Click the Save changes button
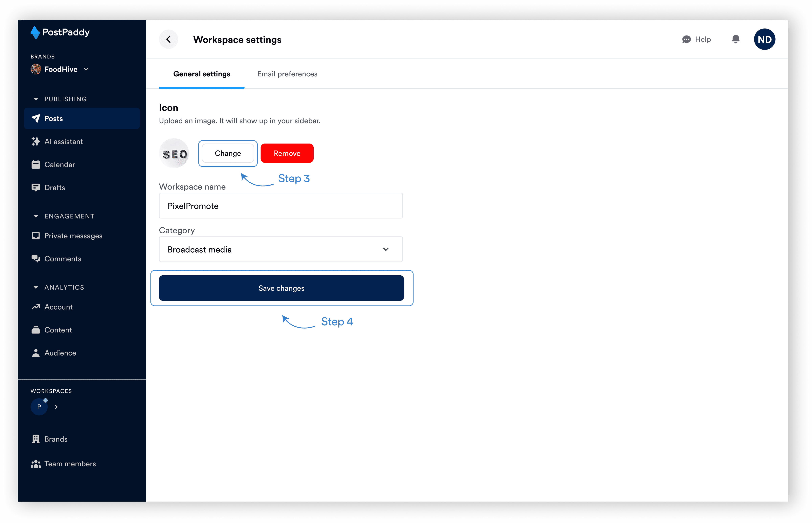Viewport: 812px width, 523px height. (x=281, y=288)
